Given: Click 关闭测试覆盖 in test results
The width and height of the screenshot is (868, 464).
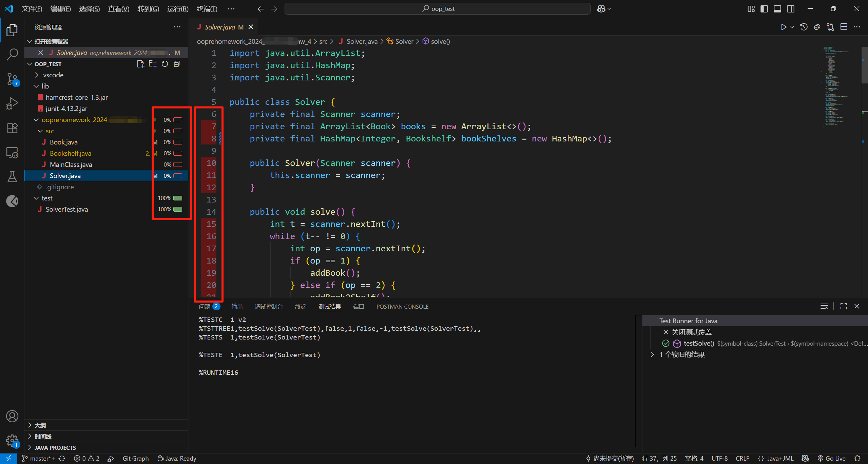Looking at the screenshot, I should pyautogui.click(x=691, y=332).
